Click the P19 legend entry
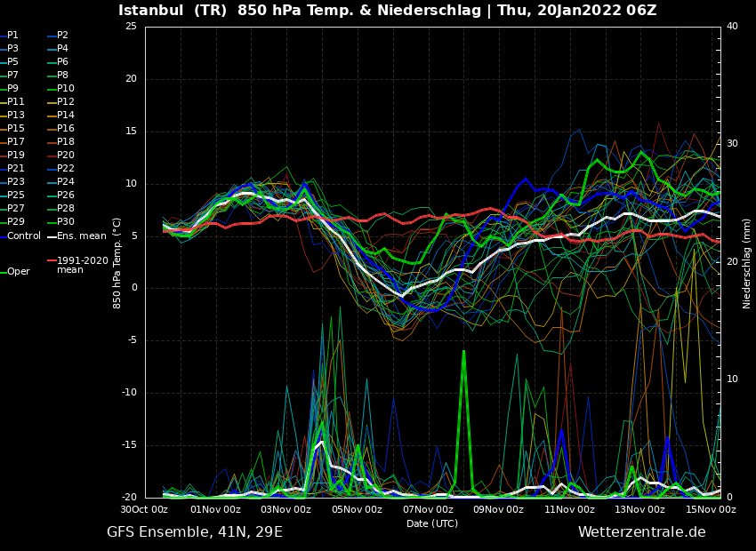This screenshot has width=756, height=551. (12, 156)
